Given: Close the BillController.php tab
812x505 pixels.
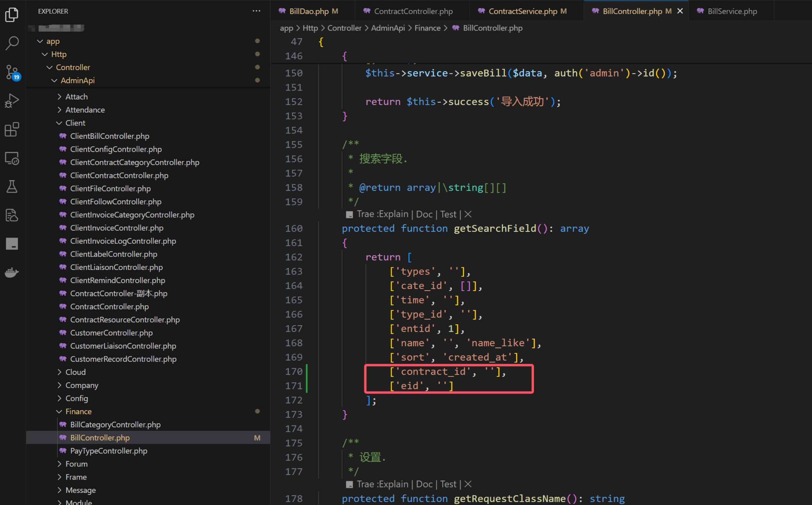Looking at the screenshot, I should (x=680, y=11).
